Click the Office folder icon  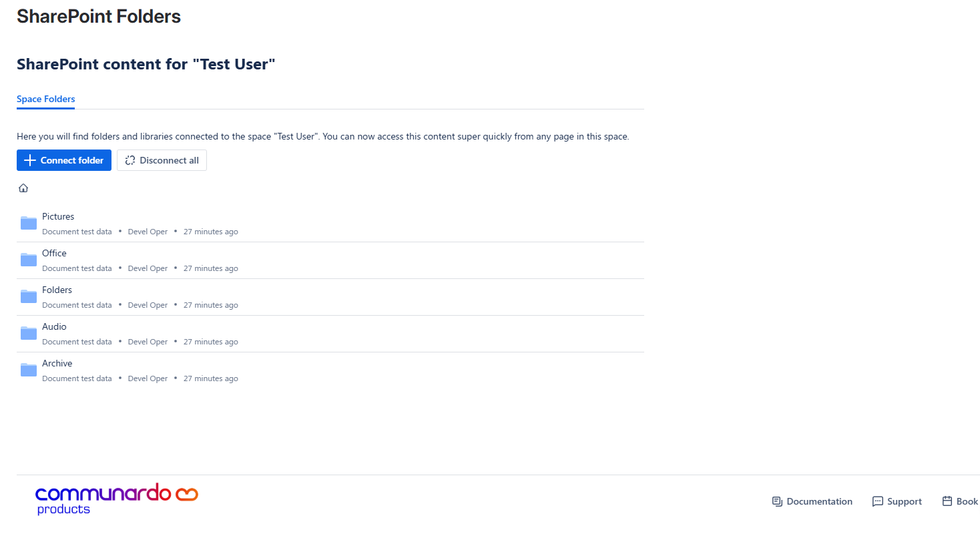[x=29, y=260]
